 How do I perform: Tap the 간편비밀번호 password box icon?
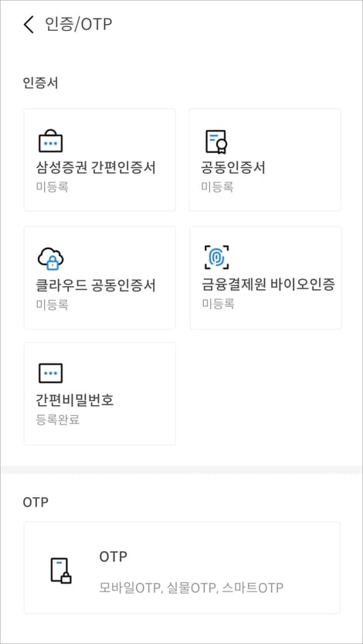point(50,373)
